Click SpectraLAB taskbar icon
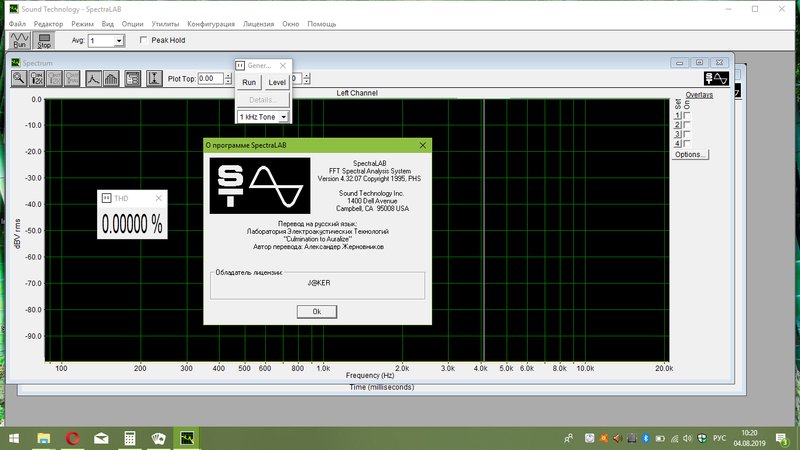Screen dimensions: 800x450 point(187,438)
